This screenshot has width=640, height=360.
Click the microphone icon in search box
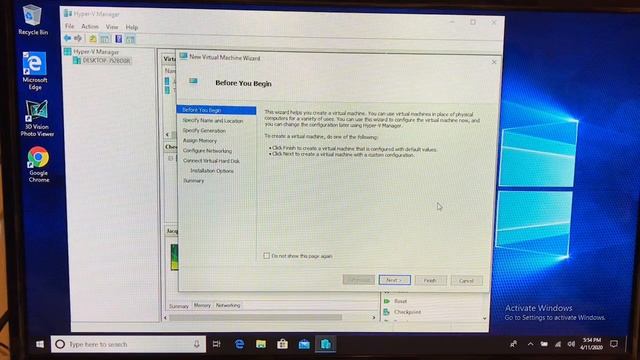(x=196, y=344)
